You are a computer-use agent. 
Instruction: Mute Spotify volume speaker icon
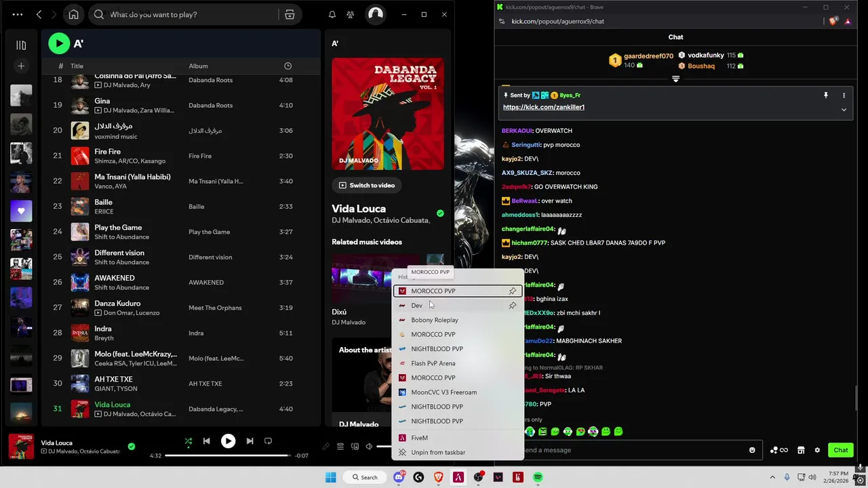pyautogui.click(x=369, y=447)
